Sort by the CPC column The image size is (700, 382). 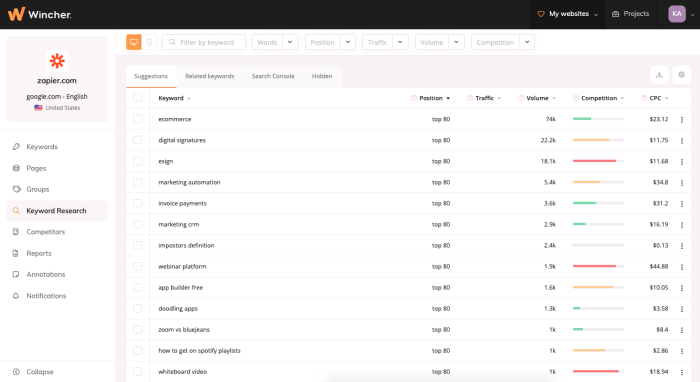(659, 98)
